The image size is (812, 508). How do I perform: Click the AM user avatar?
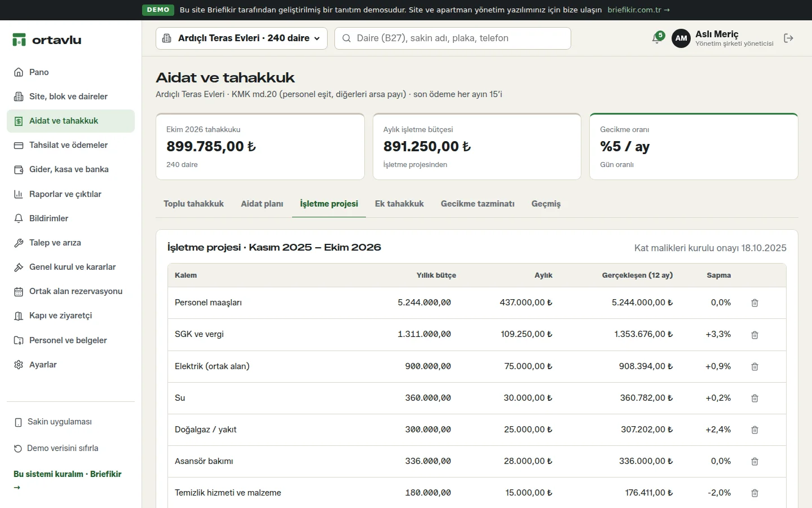point(681,38)
